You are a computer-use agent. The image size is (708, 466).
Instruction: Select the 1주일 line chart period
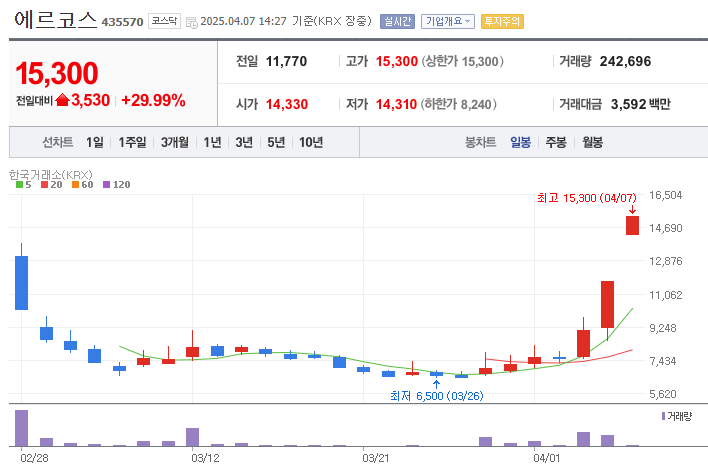[133, 143]
